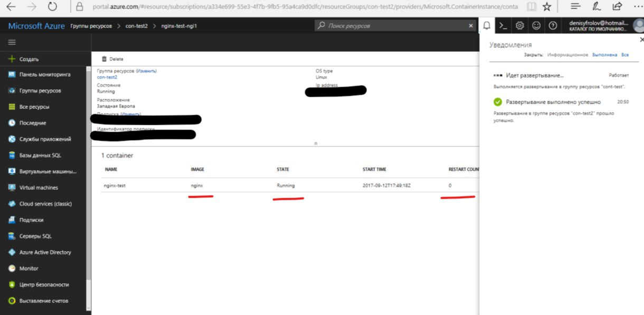644x315 pixels.
Task: Click Cloud services (classic) sidebar icon
Action: (x=12, y=203)
